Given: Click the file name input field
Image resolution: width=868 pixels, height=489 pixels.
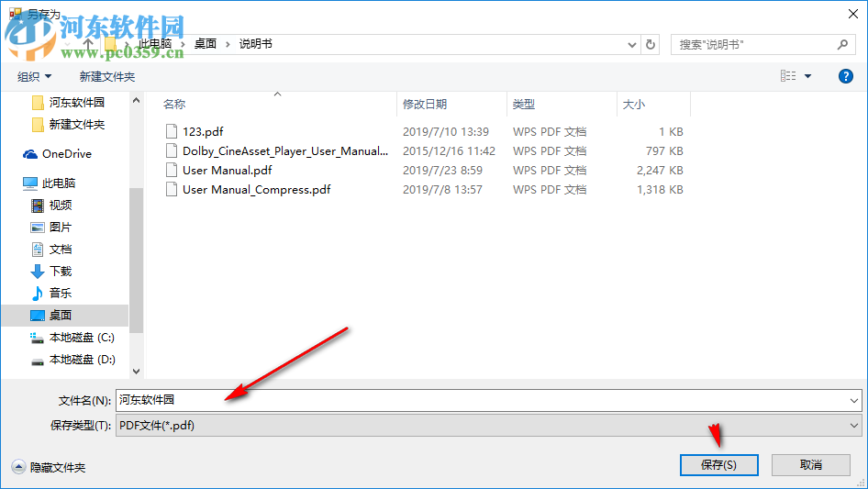Looking at the screenshot, I should 482,400.
